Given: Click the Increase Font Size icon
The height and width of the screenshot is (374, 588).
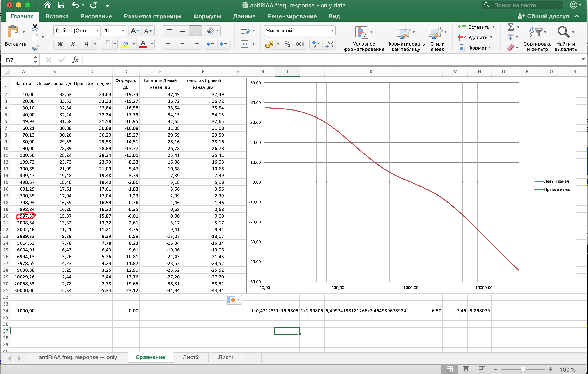Looking at the screenshot, I should (x=135, y=31).
